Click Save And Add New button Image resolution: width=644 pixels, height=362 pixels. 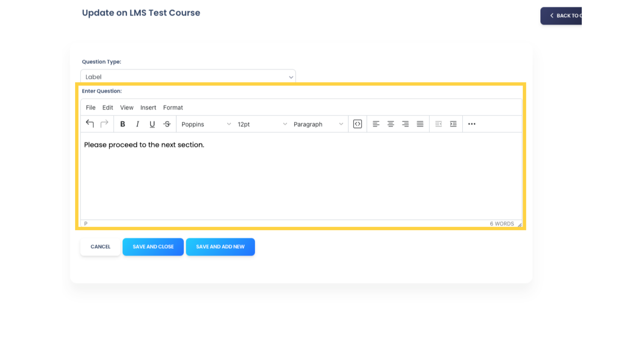click(220, 247)
